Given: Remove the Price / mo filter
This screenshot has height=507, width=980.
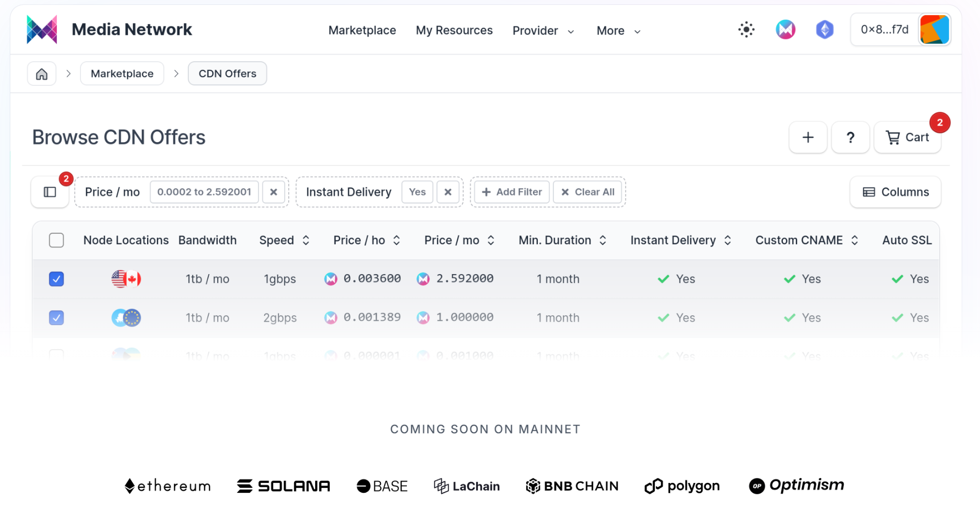Looking at the screenshot, I should pyautogui.click(x=274, y=192).
